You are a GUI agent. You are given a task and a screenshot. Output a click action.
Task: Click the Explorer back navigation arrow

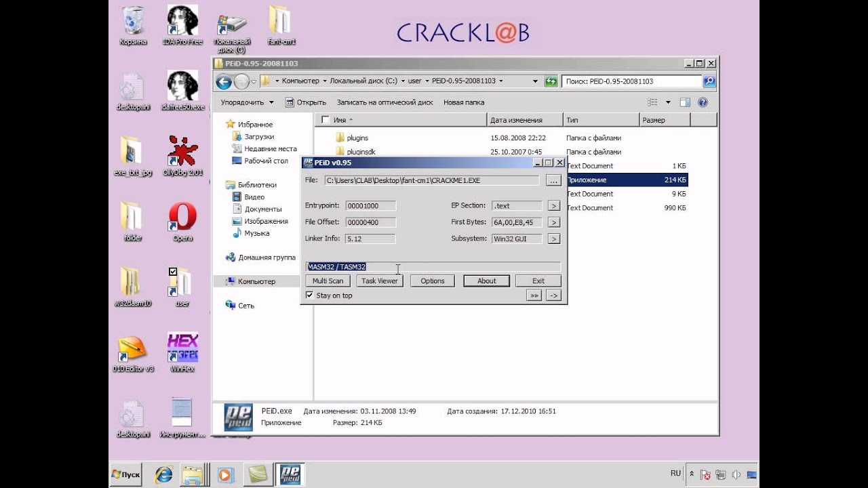coord(224,82)
